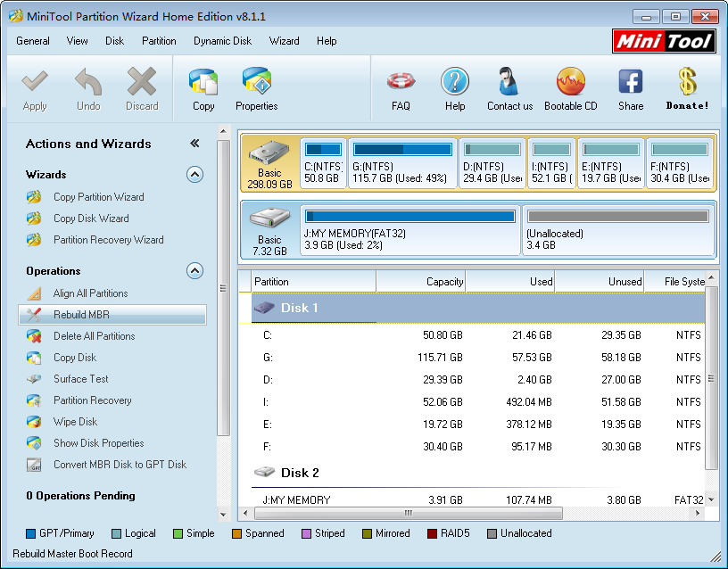Open the Help menu

coord(327,41)
